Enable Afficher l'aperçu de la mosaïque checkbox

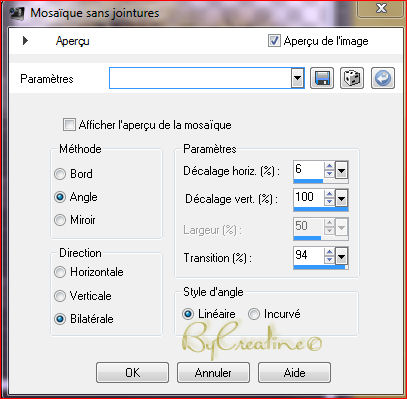click(x=69, y=125)
